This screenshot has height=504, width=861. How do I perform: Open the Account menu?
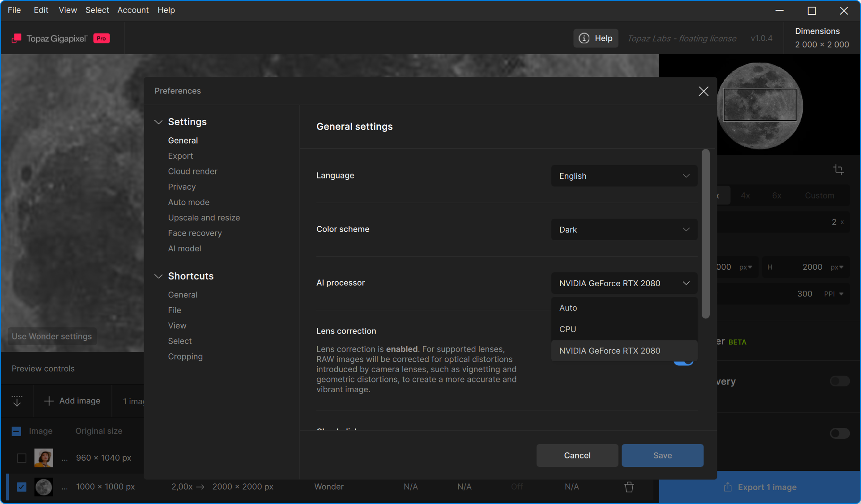133,10
